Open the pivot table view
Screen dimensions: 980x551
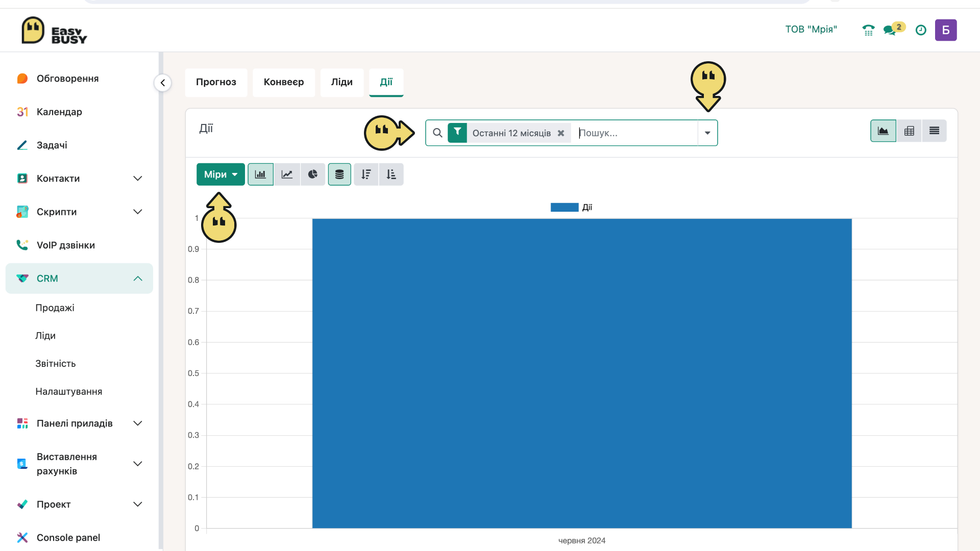(909, 131)
